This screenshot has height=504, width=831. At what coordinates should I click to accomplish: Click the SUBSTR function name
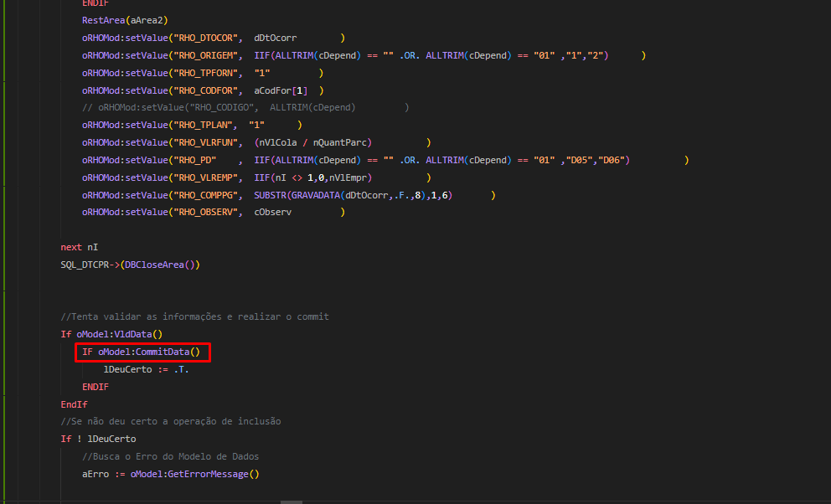tap(270, 195)
